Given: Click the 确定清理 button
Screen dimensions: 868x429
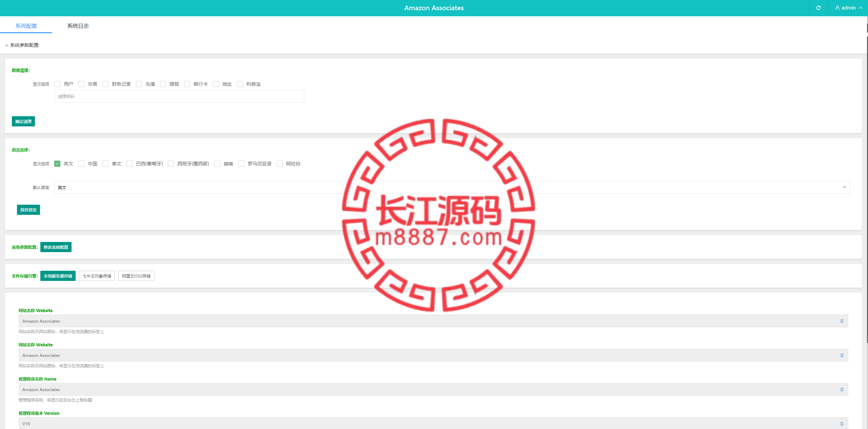Looking at the screenshot, I should 23,121.
